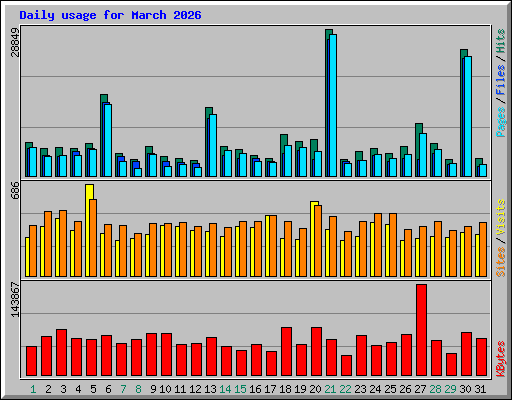Click the yellow Visits bar for day 20
Image resolution: width=512 pixels, height=400 pixels.
click(313, 239)
